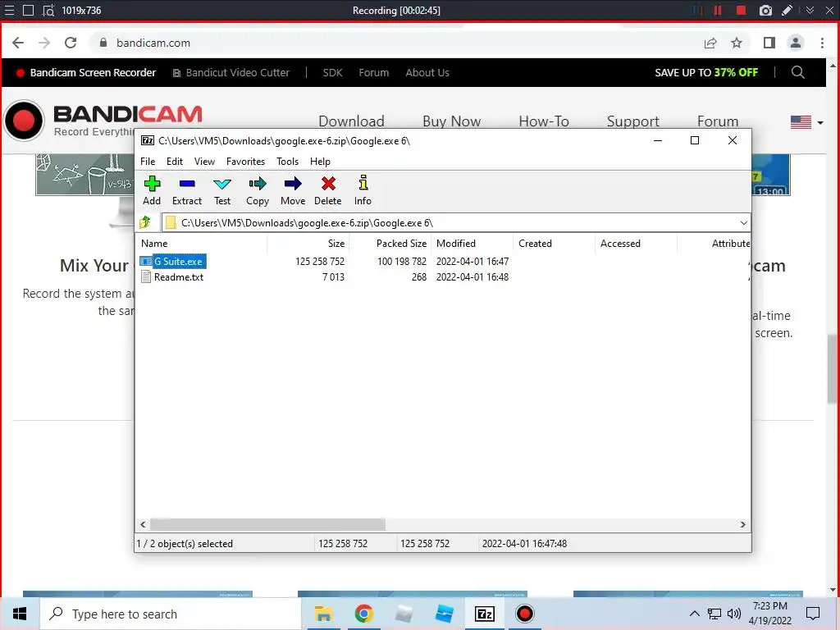
Task: Open the Support link
Action: [632, 121]
